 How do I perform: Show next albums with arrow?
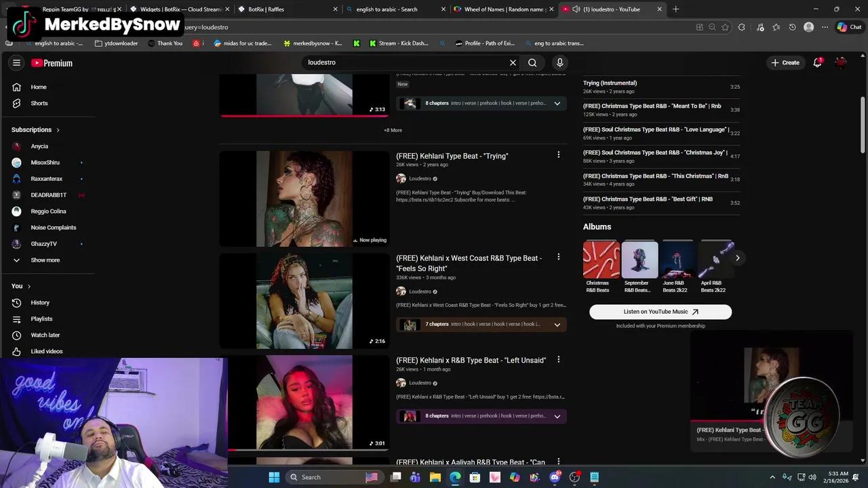[x=737, y=258]
